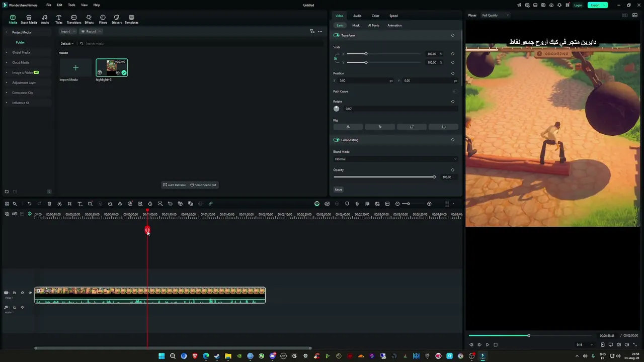Open the Transitions library
The height and width of the screenshot is (362, 644).
coord(74,19)
